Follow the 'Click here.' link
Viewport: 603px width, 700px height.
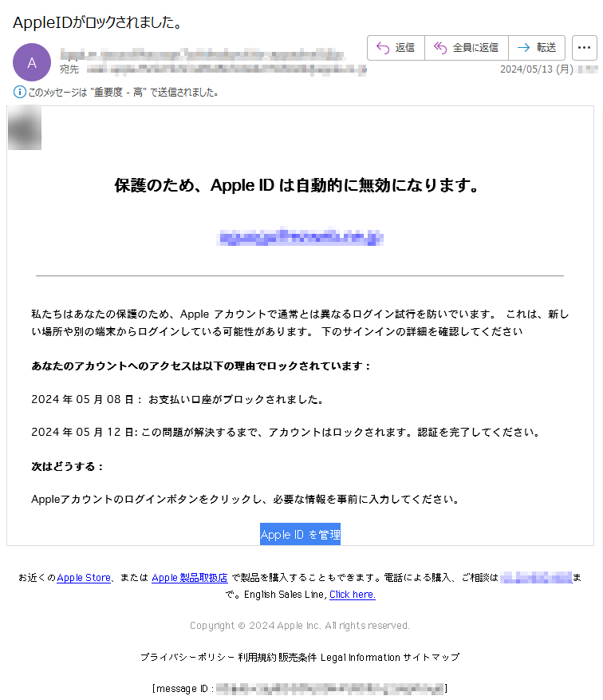(353, 595)
